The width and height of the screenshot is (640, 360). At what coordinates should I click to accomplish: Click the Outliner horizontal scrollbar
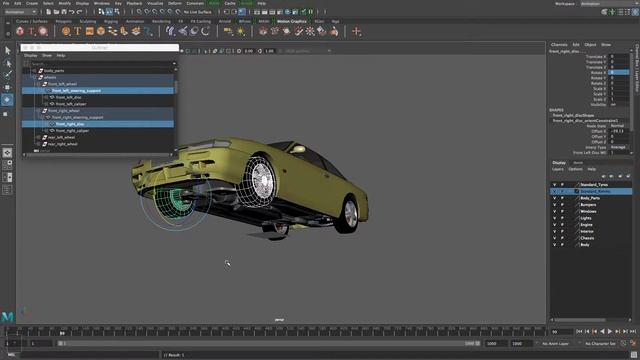point(98,155)
